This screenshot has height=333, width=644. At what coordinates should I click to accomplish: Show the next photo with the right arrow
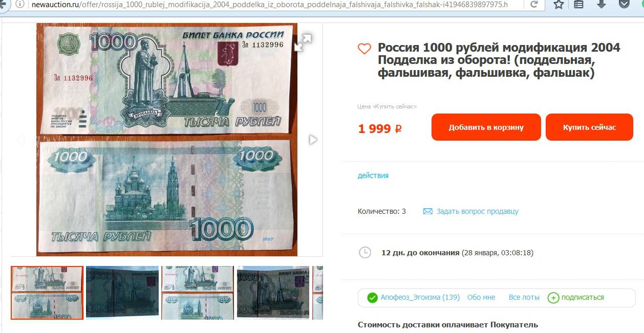[313, 140]
